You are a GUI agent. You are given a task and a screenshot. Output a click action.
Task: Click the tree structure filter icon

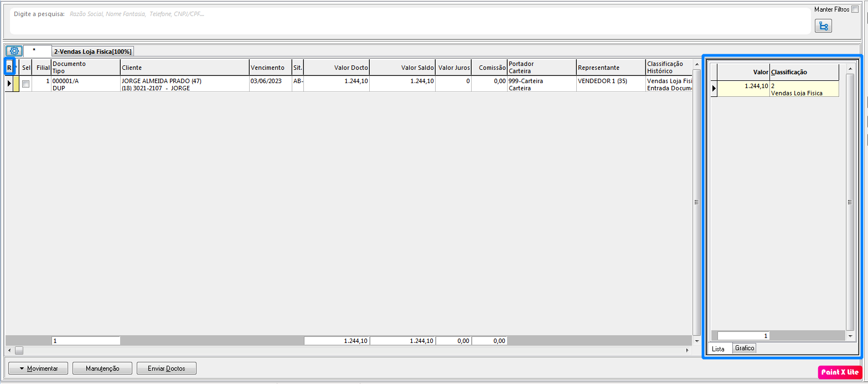823,26
